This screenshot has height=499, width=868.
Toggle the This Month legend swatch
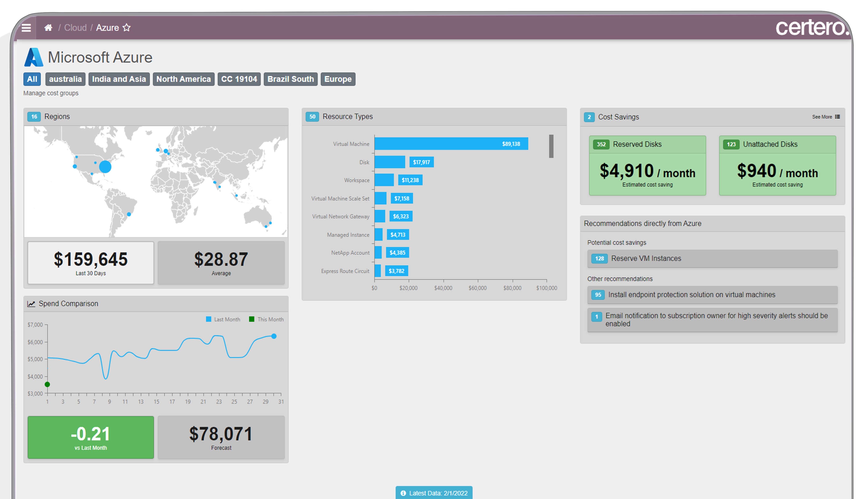252,320
